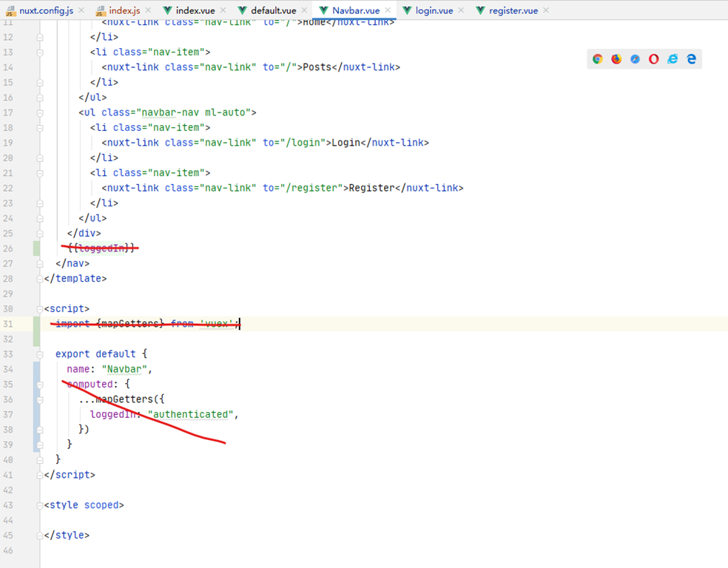Collapse the script block at line 30
The height and width of the screenshot is (568, 728).
(40, 309)
